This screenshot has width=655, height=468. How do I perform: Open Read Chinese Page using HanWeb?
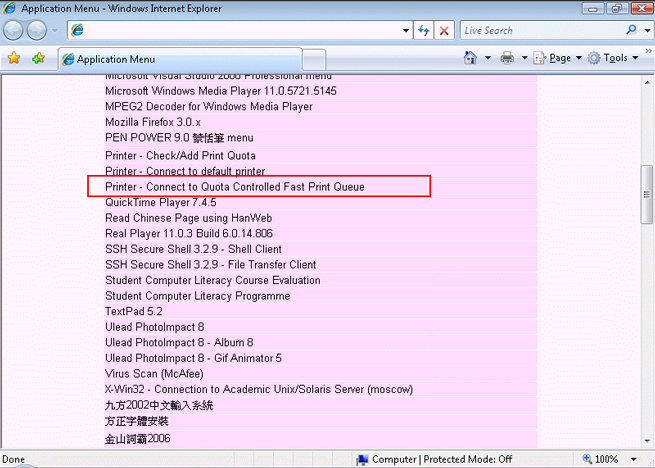(x=188, y=218)
